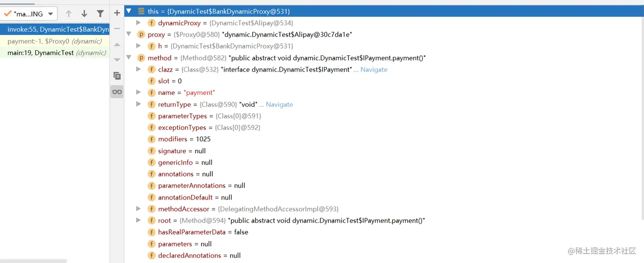Click the field icon beside annotations
This screenshot has height=263, width=644.
coord(151,174)
